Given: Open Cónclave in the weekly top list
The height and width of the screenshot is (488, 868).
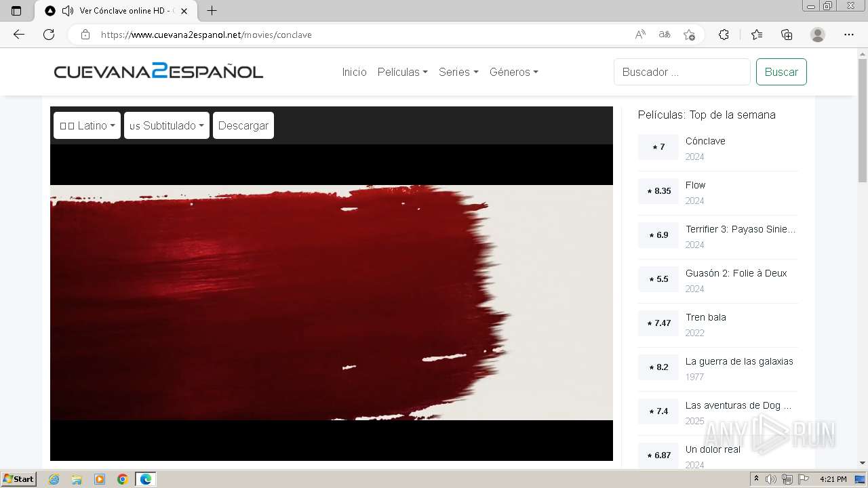Looking at the screenshot, I should pos(705,141).
